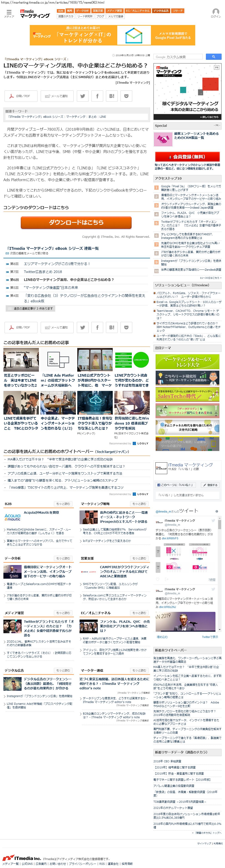Click the dlvr.it/R6tVF5 tweet link
Screen dimensions: 225x868
coord(170,538)
